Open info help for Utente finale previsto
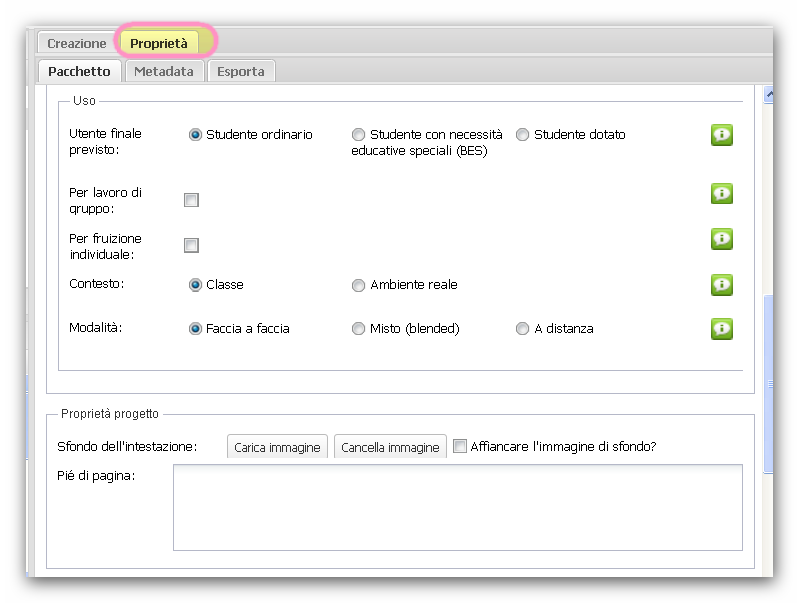The height and width of the screenshot is (603, 799). point(722,135)
